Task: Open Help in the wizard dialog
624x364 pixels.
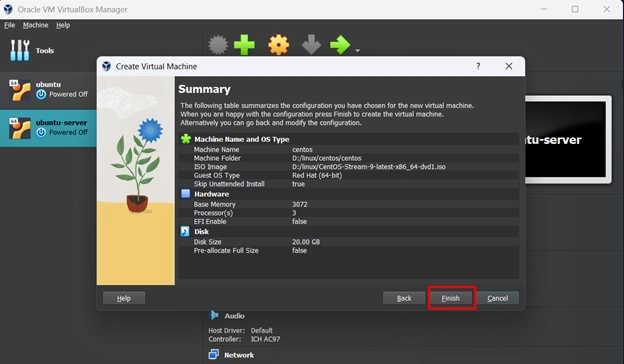Action: [x=124, y=298]
